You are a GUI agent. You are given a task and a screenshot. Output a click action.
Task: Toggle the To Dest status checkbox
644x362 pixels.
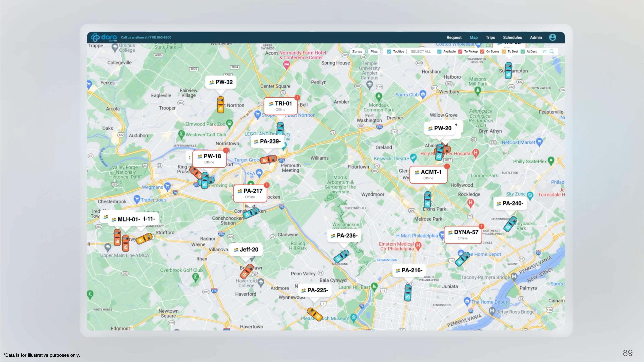(x=504, y=52)
